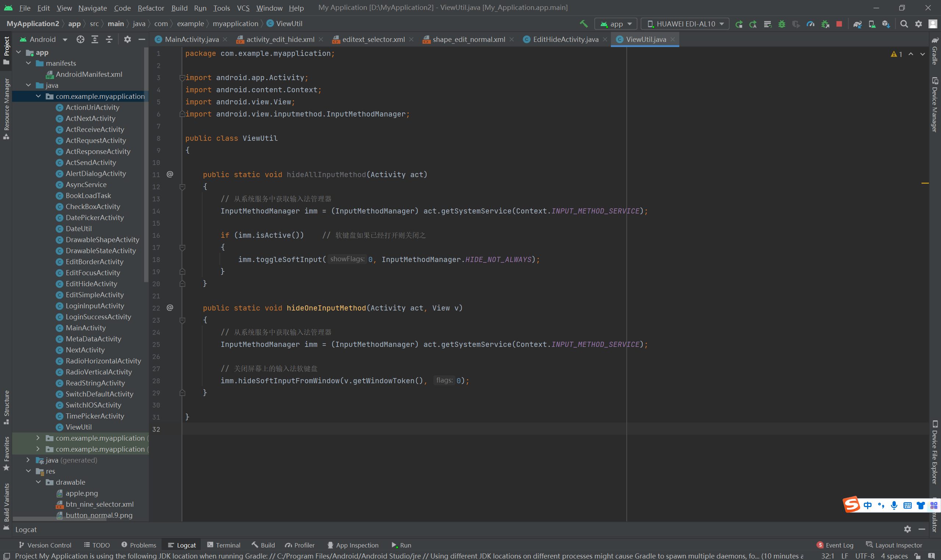Viewport: 941px width, 560px height.
Task: Open LoginInputActivity in the project tree
Action: 94,306
